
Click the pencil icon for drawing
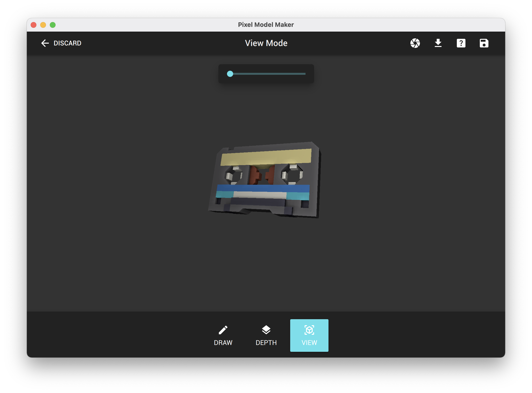pyautogui.click(x=223, y=330)
